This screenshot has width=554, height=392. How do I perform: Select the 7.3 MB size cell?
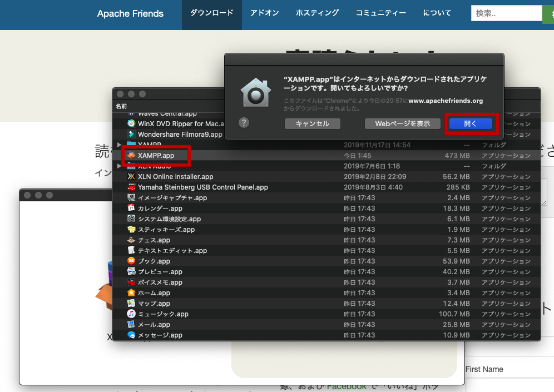coord(458,240)
